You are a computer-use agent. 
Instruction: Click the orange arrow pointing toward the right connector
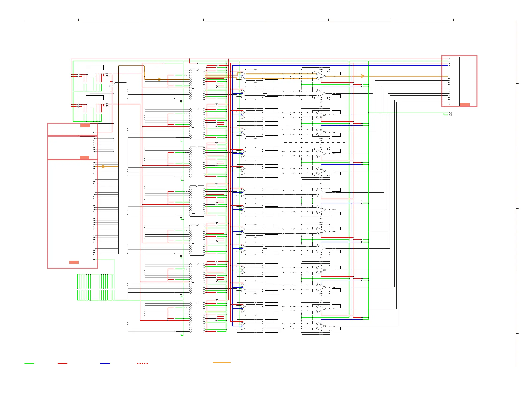(363, 76)
